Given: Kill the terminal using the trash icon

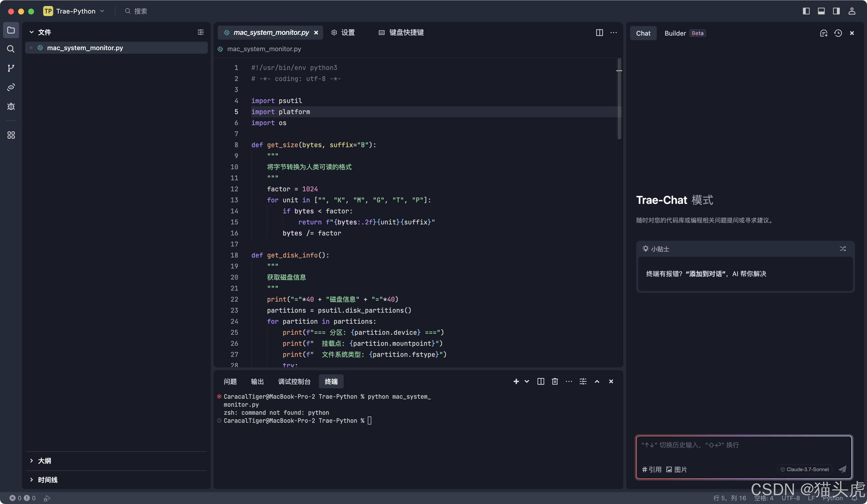Looking at the screenshot, I should pos(555,381).
